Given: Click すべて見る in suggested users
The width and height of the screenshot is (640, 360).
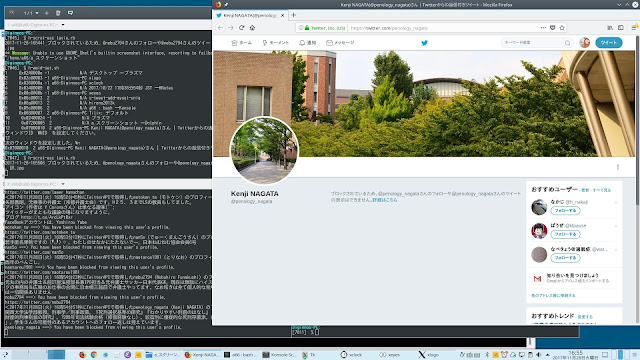Looking at the screenshot, I should (602, 190).
